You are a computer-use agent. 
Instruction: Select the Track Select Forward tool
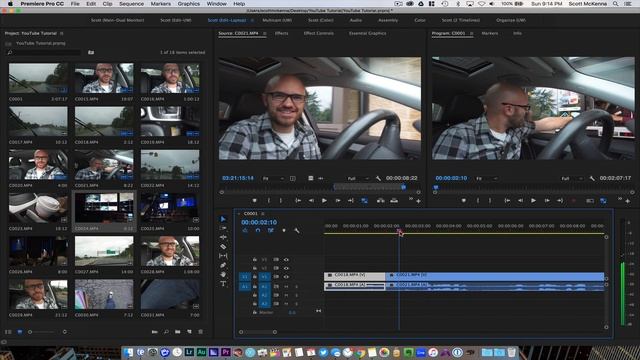(223, 228)
